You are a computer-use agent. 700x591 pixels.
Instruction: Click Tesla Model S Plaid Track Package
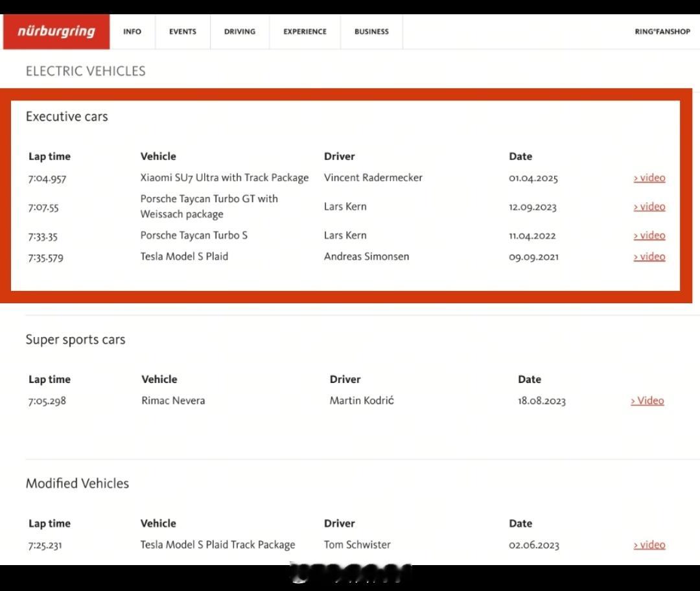pos(218,545)
